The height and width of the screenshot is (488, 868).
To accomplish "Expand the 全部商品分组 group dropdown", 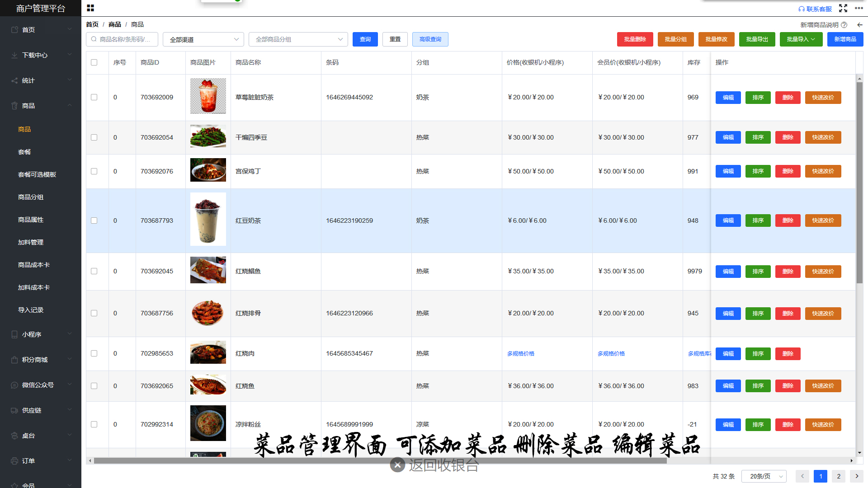I will (x=298, y=39).
